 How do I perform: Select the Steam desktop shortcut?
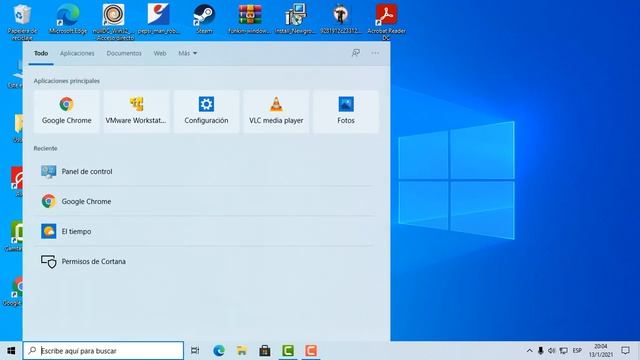(204, 20)
